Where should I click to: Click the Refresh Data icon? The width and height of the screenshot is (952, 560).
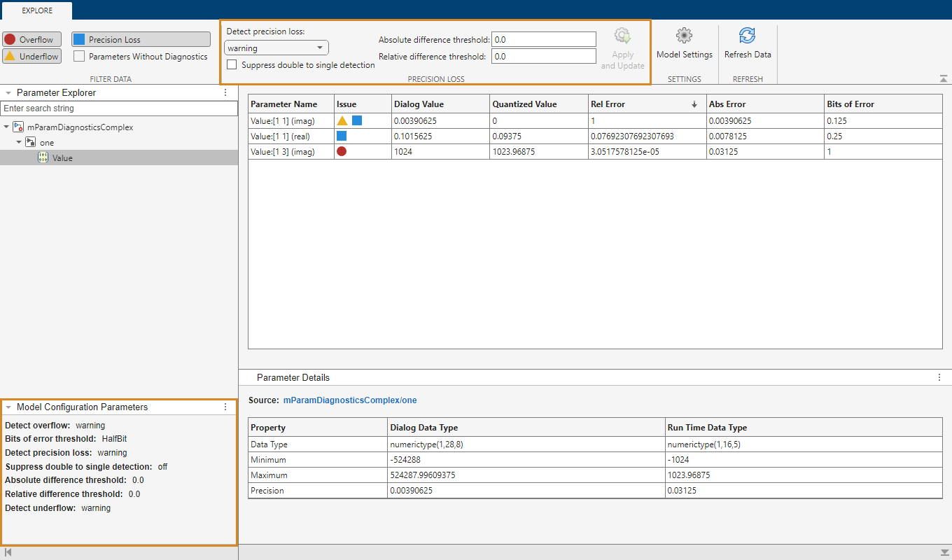tap(748, 36)
